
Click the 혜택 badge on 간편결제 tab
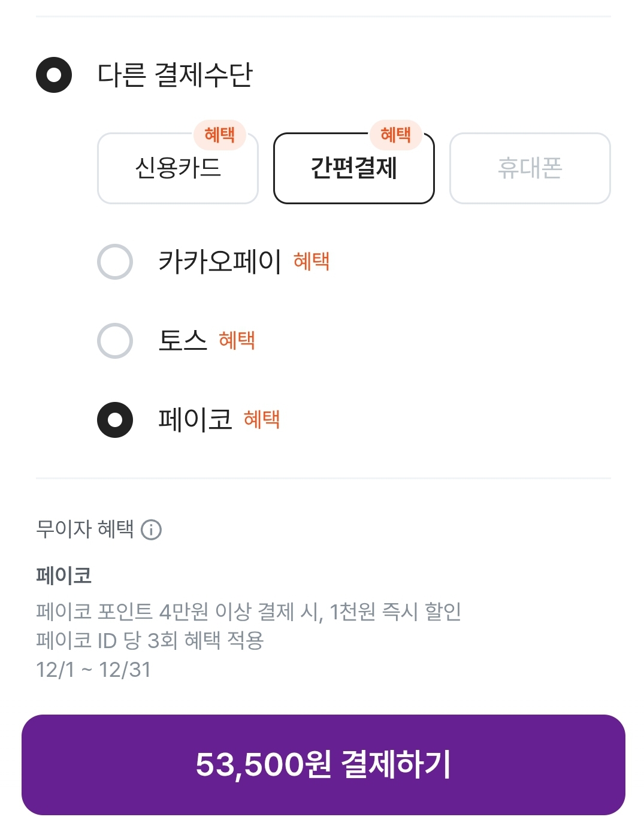(395, 135)
